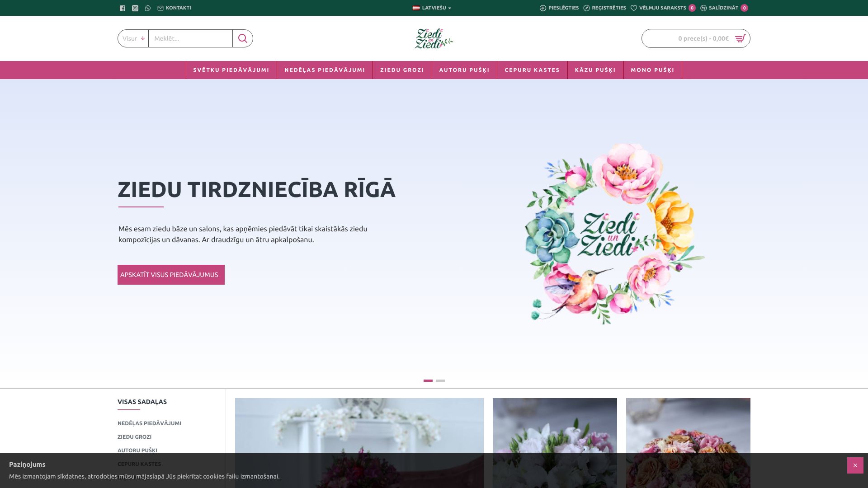Open Salīdzināt compare link
The width and height of the screenshot is (868, 488).
coord(723,8)
